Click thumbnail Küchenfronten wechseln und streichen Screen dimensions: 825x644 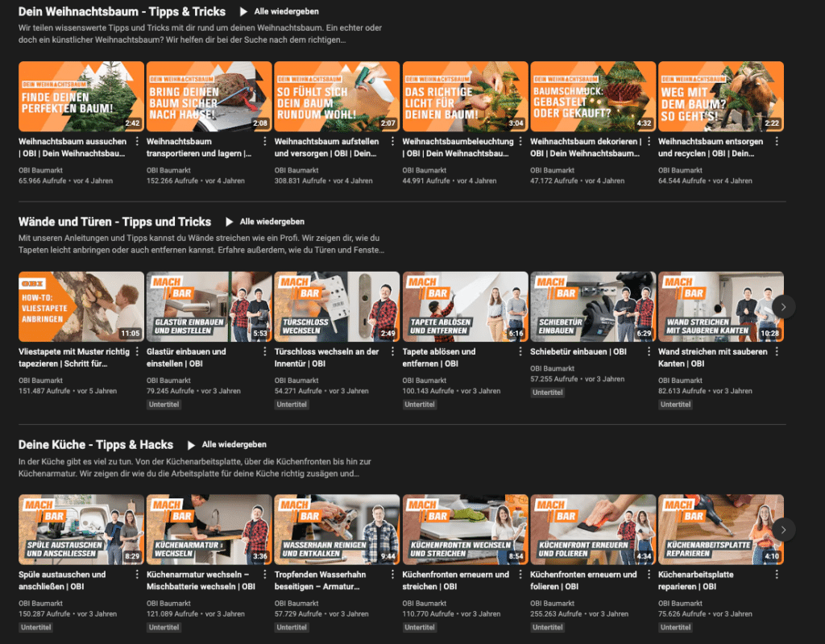pos(465,530)
